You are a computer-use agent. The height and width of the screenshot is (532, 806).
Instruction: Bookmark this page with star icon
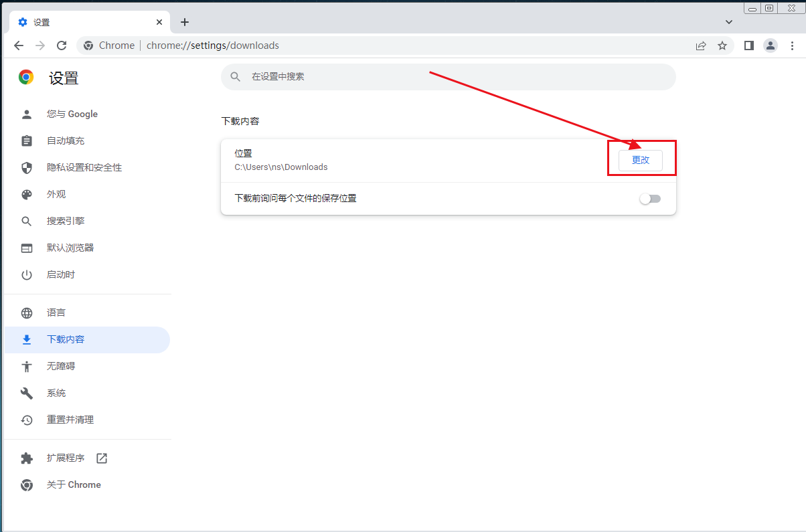click(x=722, y=46)
